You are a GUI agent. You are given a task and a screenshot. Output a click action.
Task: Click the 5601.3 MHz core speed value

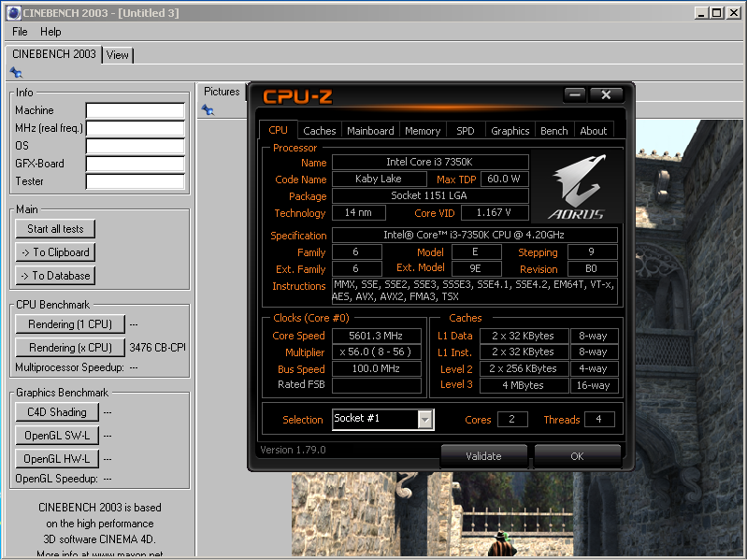[377, 336]
